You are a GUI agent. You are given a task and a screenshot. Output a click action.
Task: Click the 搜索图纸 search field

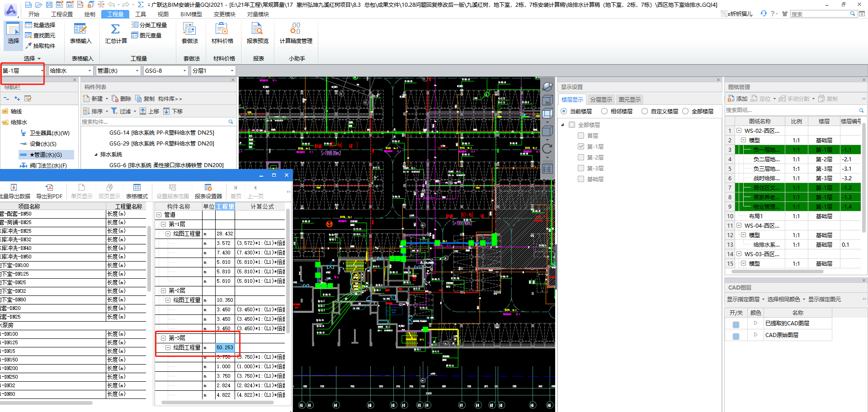795,110
